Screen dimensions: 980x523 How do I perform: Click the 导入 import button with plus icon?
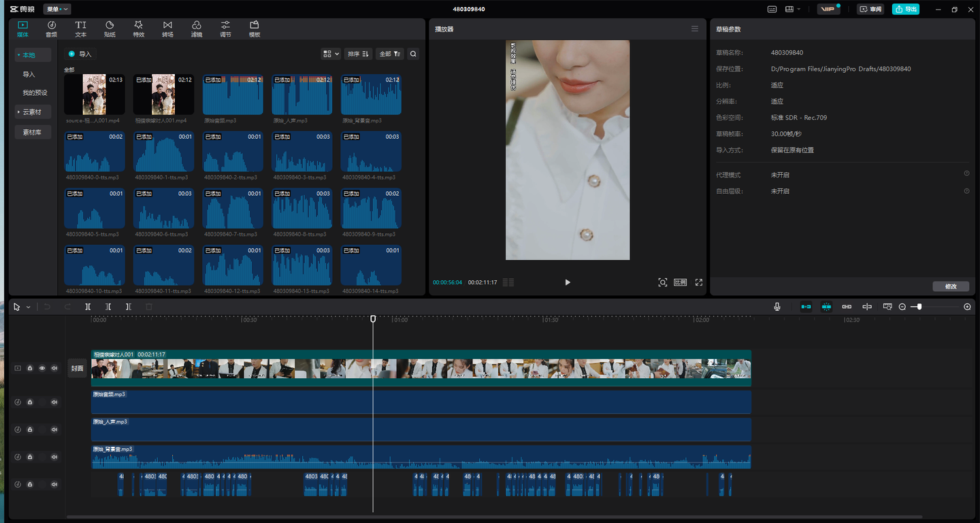(80, 54)
